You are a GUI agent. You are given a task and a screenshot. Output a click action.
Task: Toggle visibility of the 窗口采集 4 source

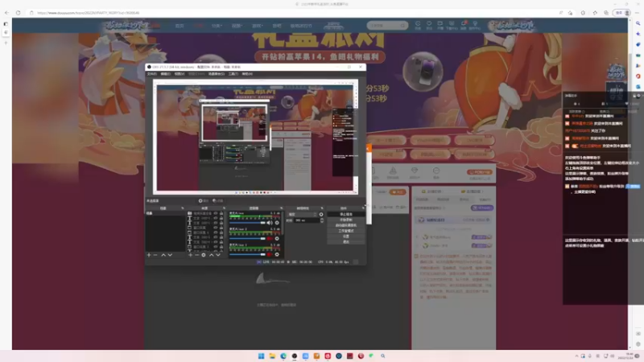216,232
